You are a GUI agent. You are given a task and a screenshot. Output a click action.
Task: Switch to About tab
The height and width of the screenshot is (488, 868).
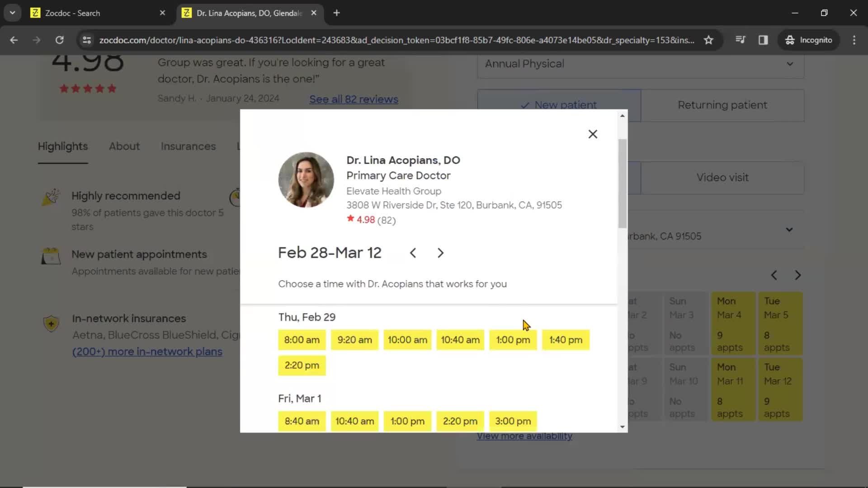124,146
